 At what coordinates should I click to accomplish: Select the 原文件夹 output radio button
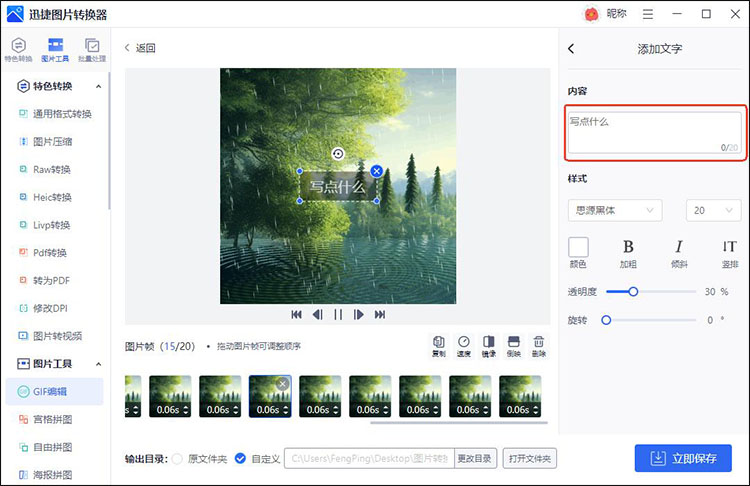[177, 459]
